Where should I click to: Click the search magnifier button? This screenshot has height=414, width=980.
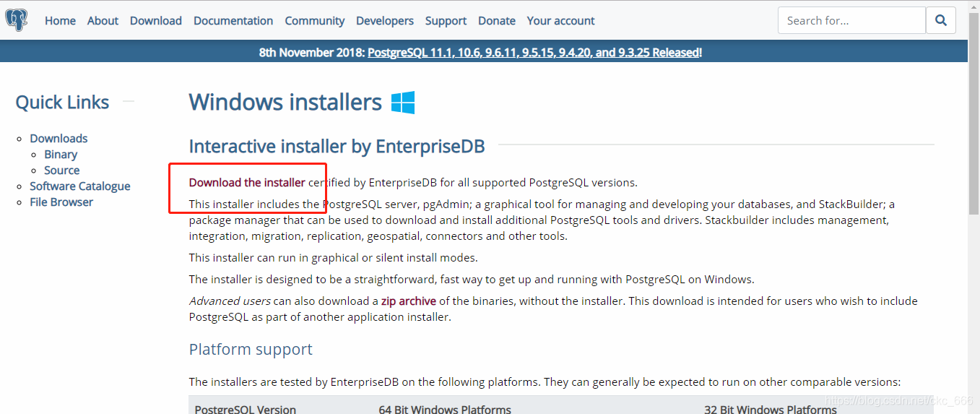[x=941, y=20]
